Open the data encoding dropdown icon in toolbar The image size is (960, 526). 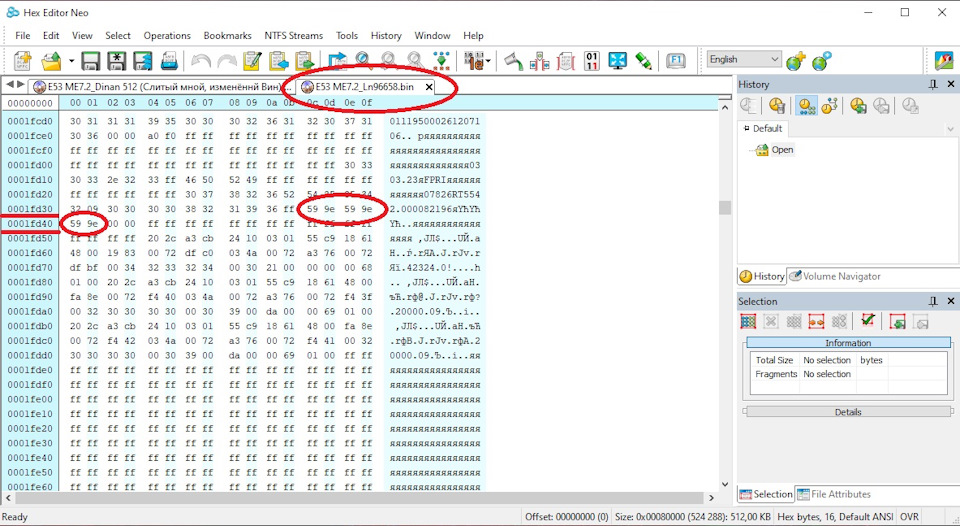477,61
